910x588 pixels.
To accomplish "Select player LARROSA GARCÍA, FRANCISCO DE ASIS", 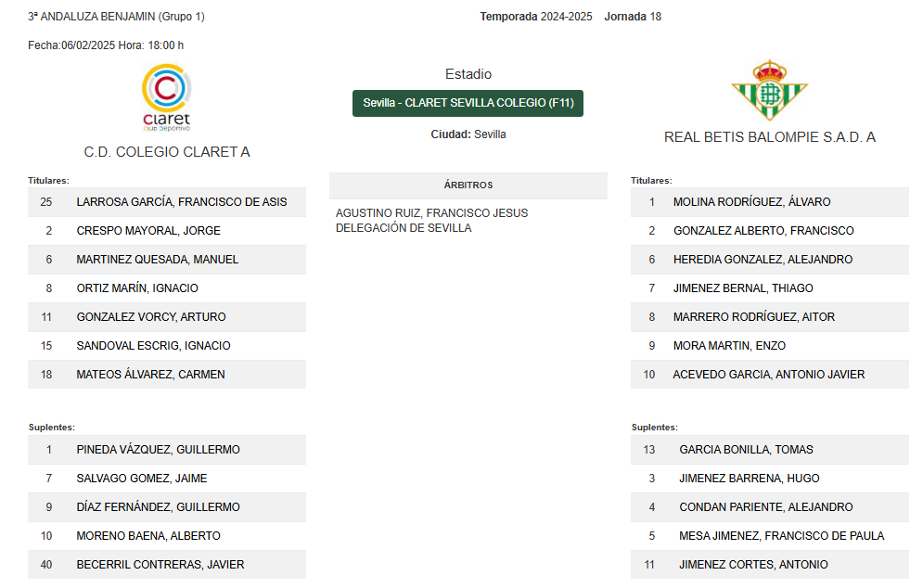I will (x=167, y=202).
